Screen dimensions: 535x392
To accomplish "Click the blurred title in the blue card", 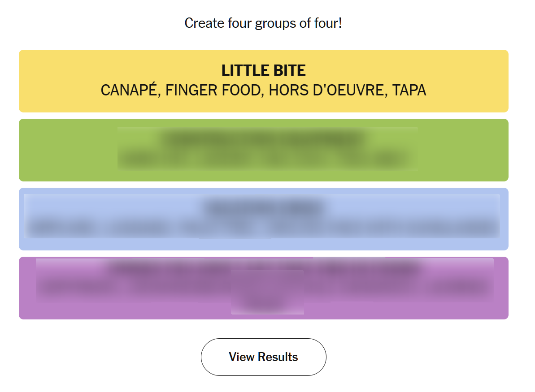I will (x=263, y=208).
